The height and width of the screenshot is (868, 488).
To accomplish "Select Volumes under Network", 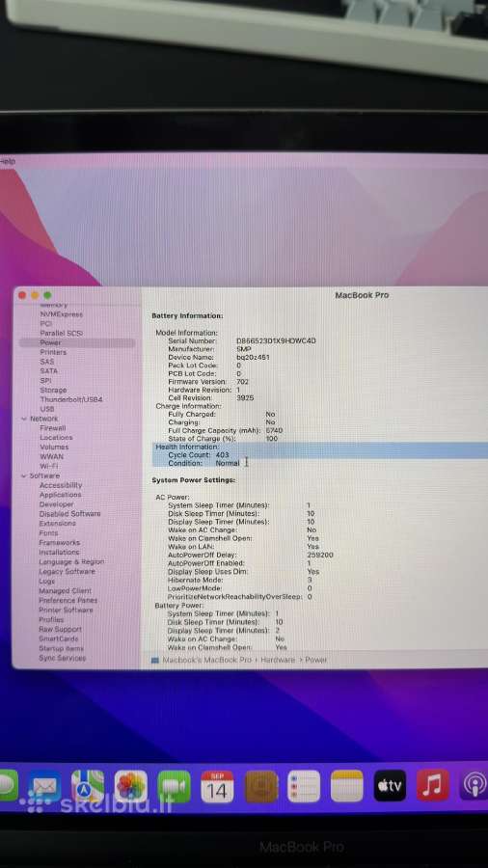I will pyautogui.click(x=54, y=447).
